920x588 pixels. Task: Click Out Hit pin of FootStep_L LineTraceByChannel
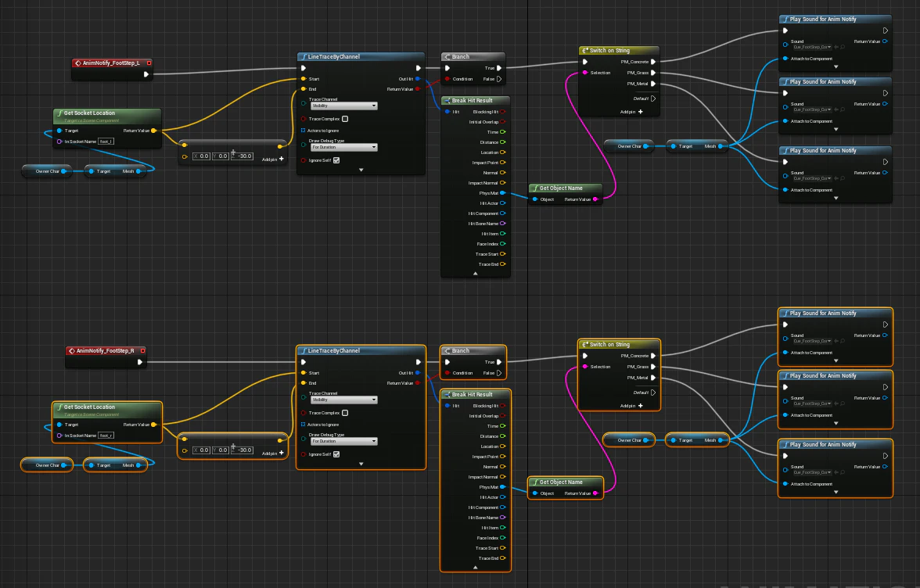coord(418,78)
